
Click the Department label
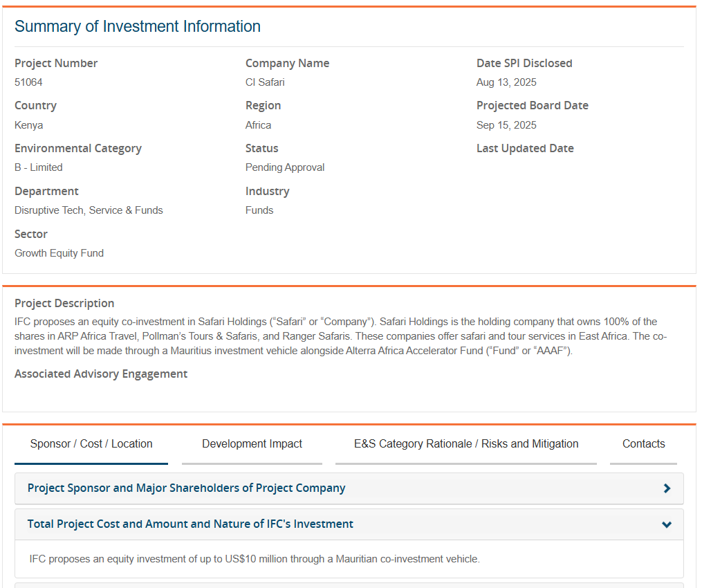[46, 191]
